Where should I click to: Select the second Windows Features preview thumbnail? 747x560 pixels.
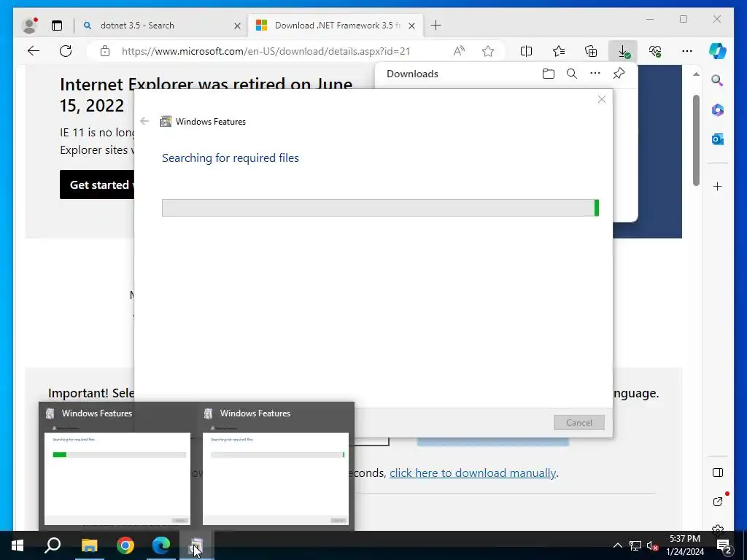coord(275,478)
